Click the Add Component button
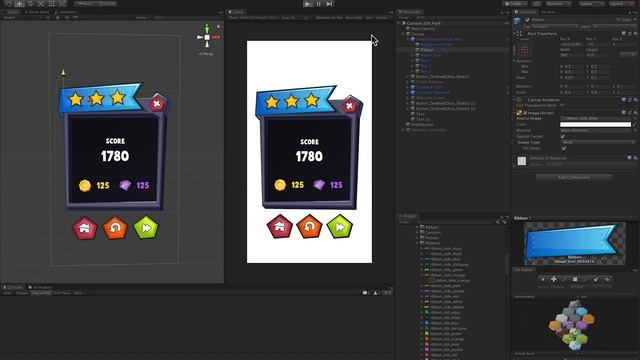The image size is (640, 360). 574,178
